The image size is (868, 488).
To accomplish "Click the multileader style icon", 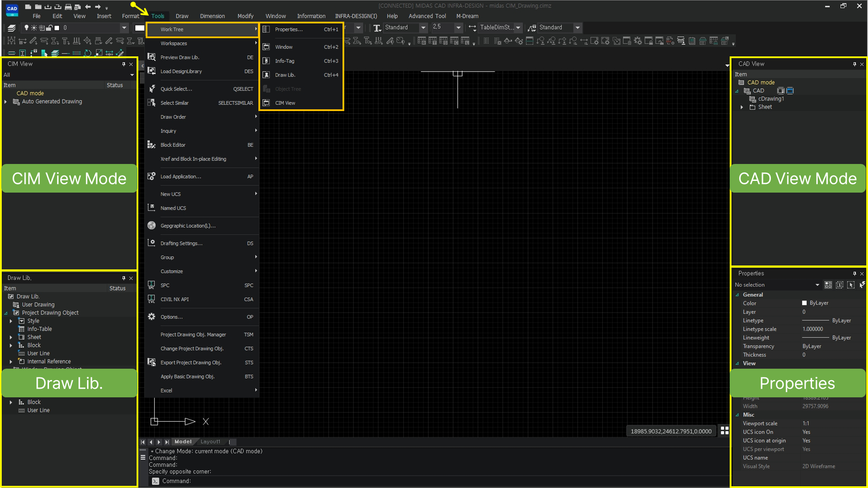I will point(532,28).
